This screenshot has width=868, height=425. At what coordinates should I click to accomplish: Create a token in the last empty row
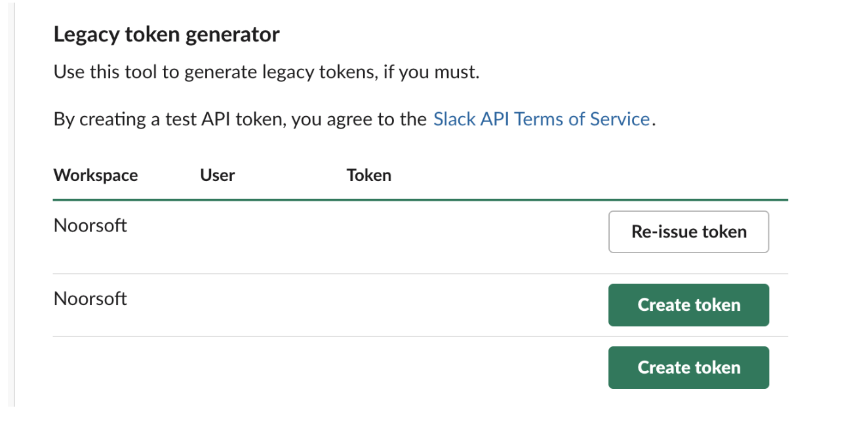tap(688, 367)
